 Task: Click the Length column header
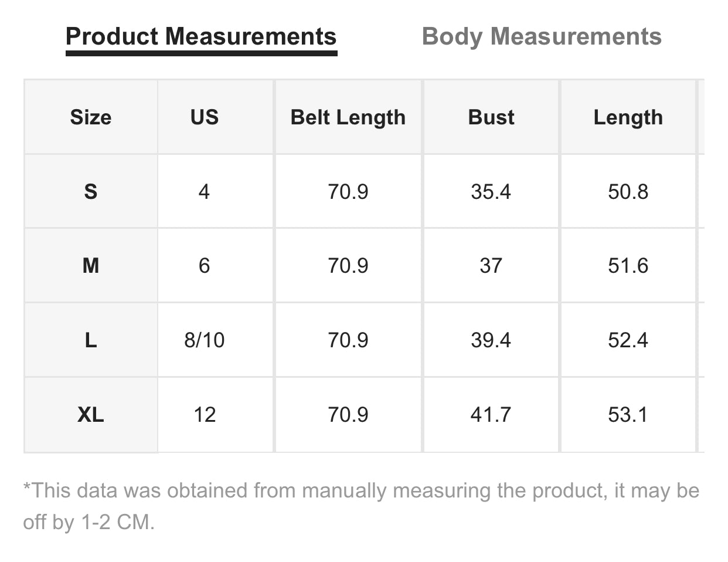[628, 117]
